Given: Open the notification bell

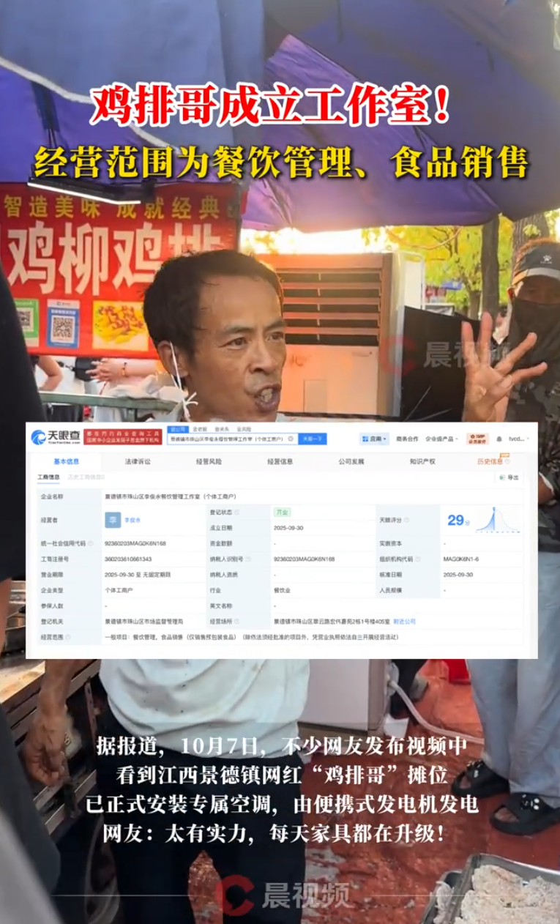Looking at the screenshot, I should point(498,439).
